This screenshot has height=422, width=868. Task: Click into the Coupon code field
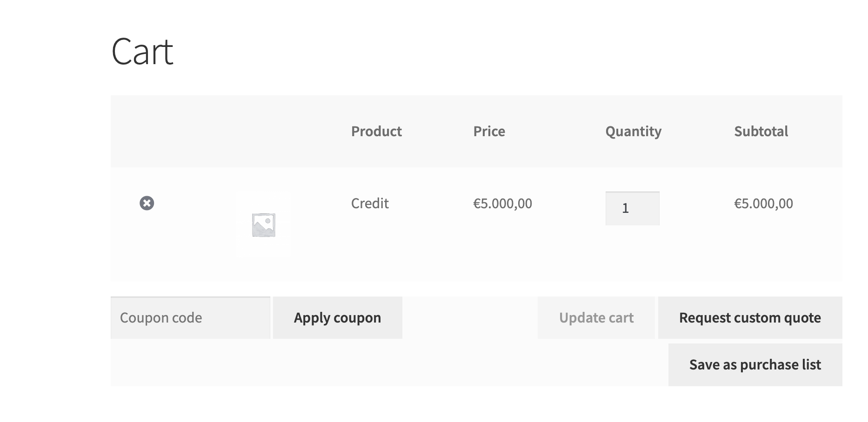click(x=191, y=318)
